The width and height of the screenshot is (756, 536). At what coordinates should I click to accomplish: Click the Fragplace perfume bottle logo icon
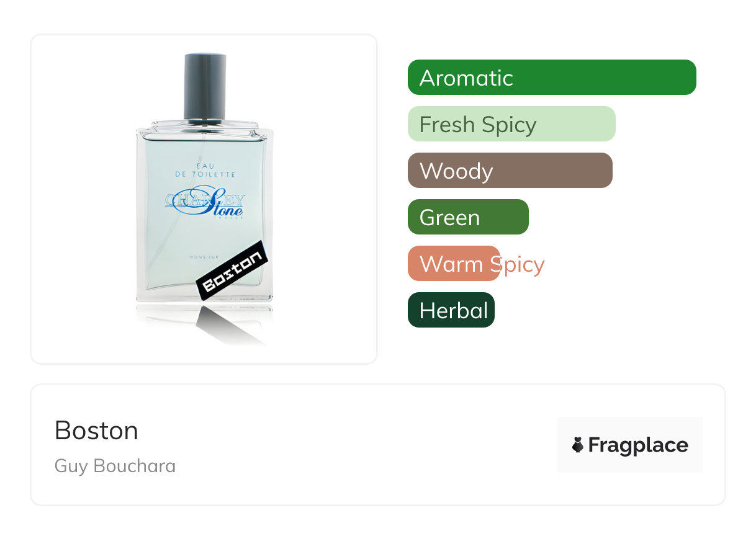pyautogui.click(x=578, y=445)
